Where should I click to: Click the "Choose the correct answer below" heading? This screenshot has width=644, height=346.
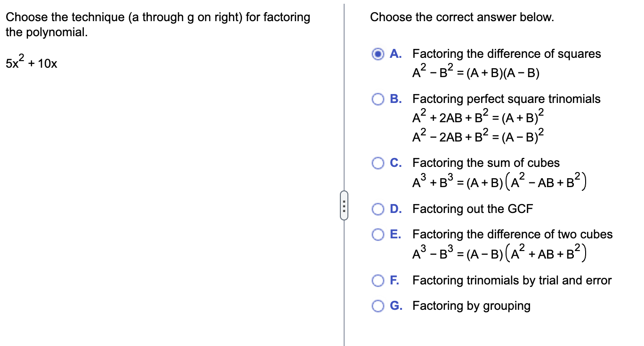[x=462, y=18]
